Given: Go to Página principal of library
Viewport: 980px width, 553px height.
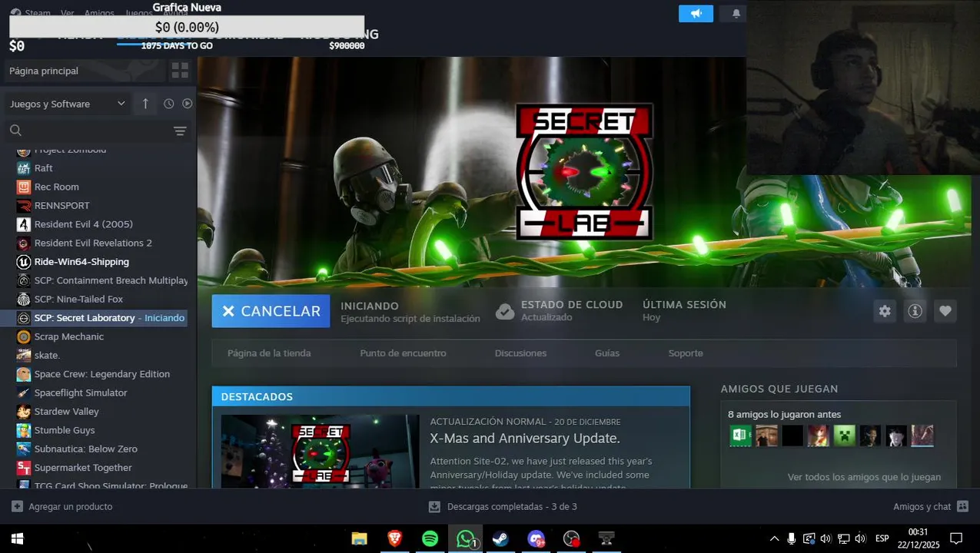Looking at the screenshot, I should pos(84,71).
